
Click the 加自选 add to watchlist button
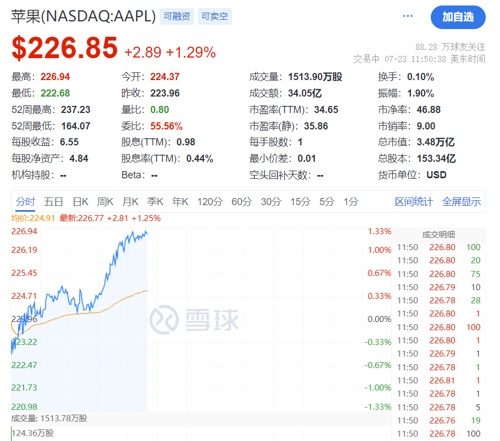click(458, 17)
